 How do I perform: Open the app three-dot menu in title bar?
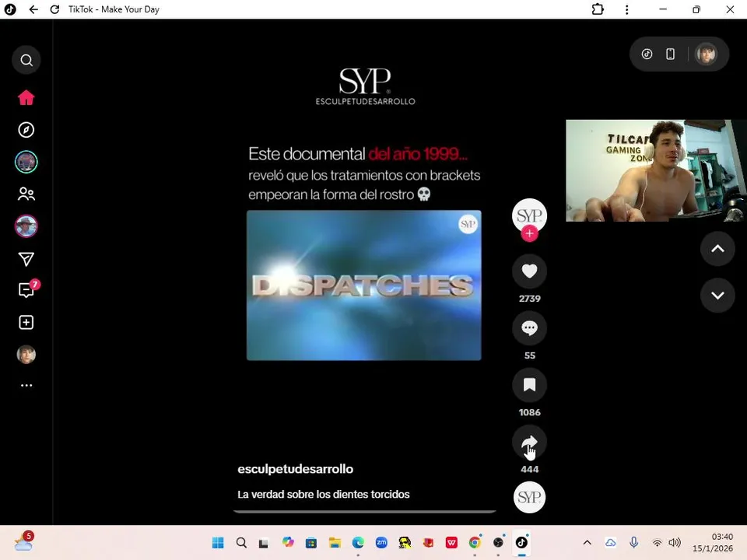coord(627,9)
